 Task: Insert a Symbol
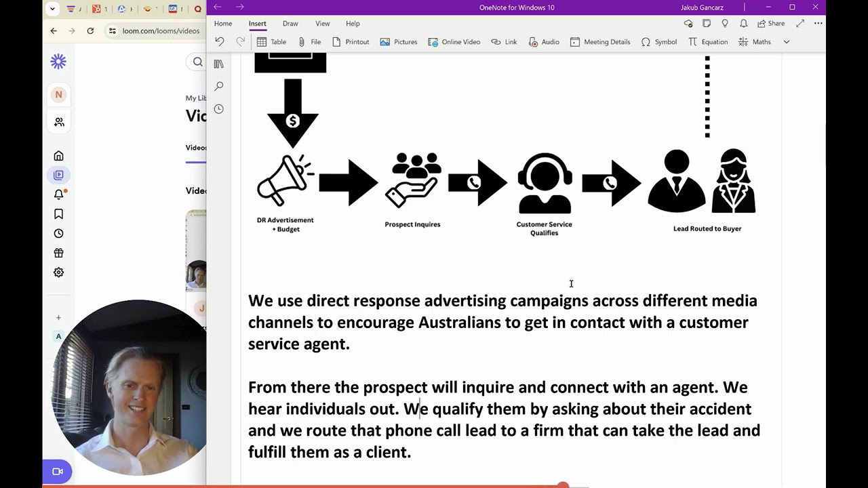coord(659,41)
